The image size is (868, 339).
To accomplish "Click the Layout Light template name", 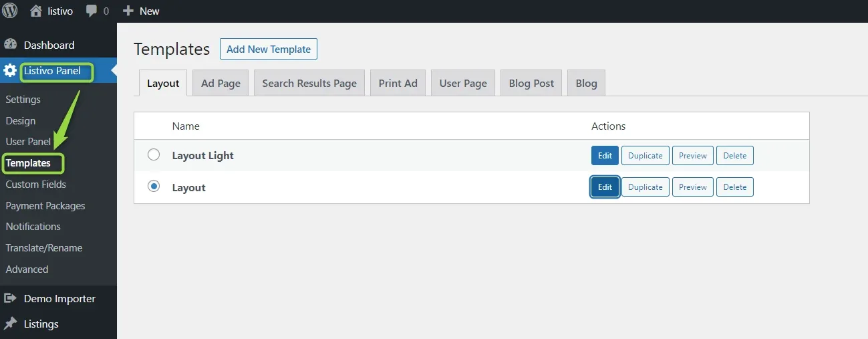I will (203, 155).
